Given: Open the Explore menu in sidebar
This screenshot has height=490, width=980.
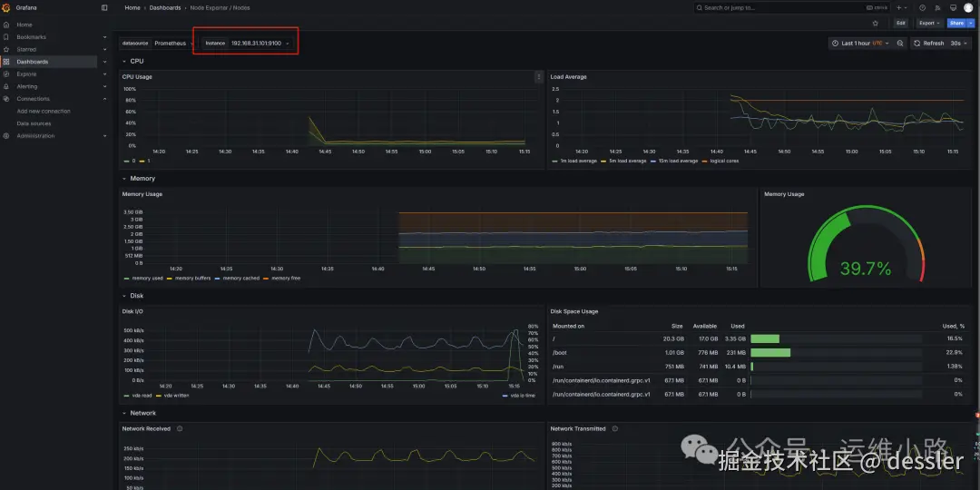Looking at the screenshot, I should 26,73.
